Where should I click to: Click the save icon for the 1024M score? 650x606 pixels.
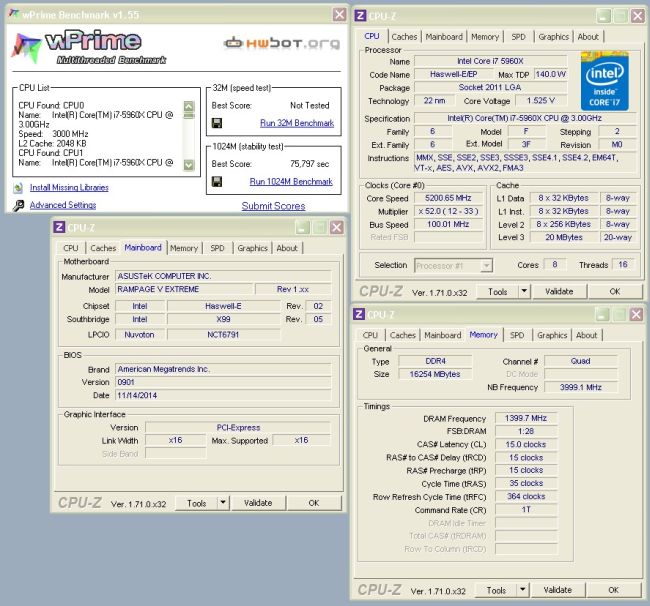(216, 182)
